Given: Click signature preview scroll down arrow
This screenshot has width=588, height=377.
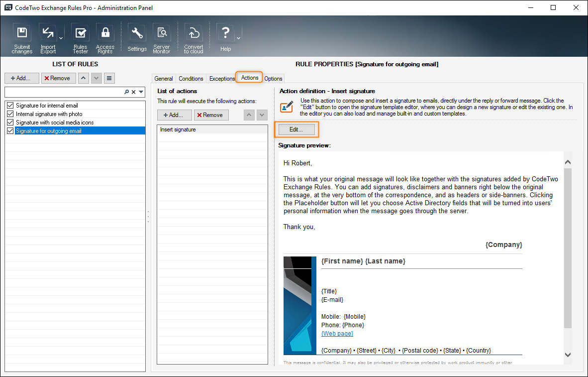Looking at the screenshot, I should tap(568, 355).
